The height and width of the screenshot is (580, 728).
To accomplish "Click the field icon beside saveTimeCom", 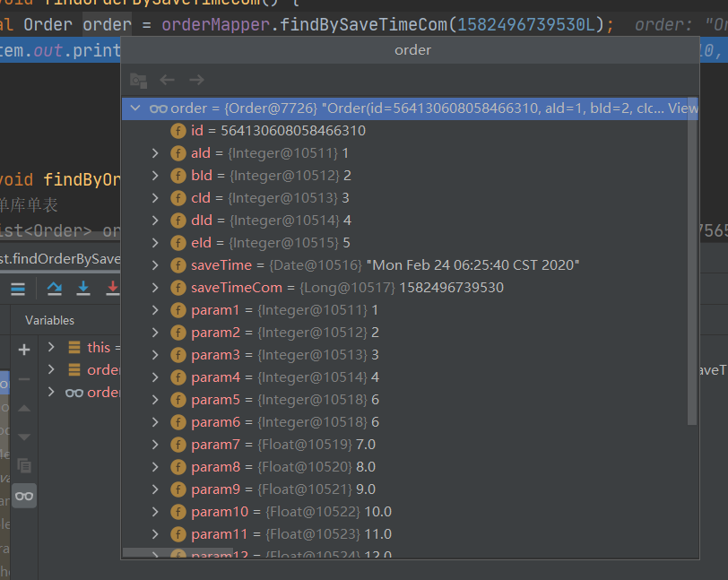I will [x=178, y=288].
